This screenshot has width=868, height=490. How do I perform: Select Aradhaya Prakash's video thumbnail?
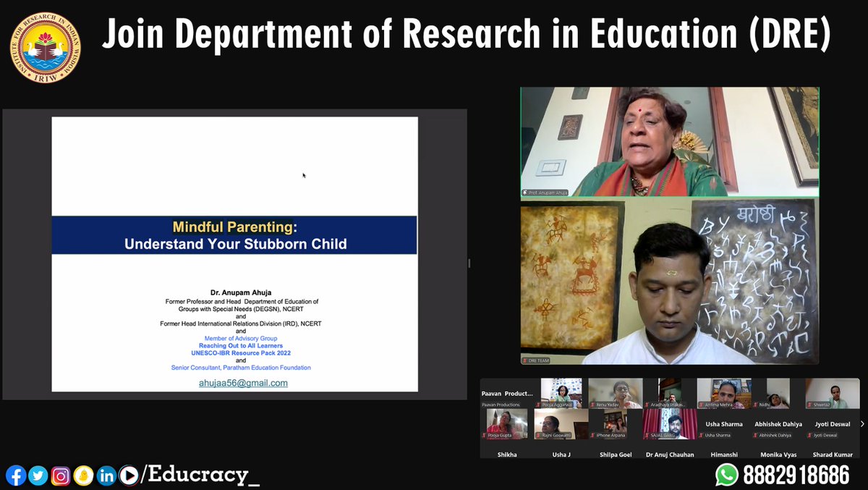pos(670,394)
